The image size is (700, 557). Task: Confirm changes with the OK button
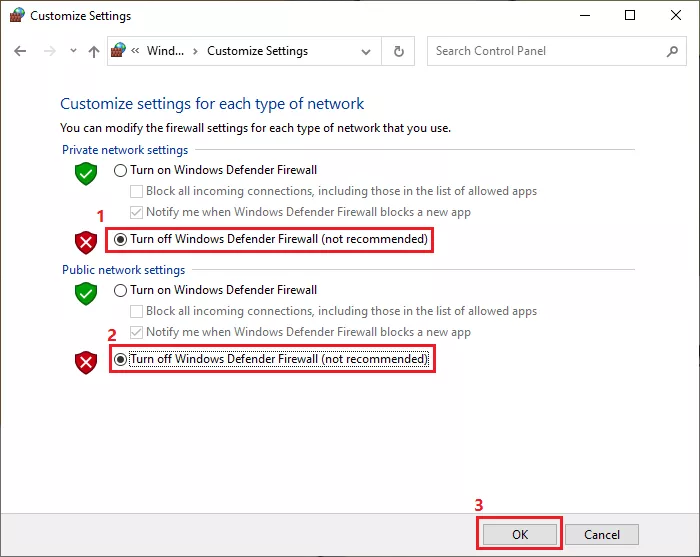coord(520,534)
